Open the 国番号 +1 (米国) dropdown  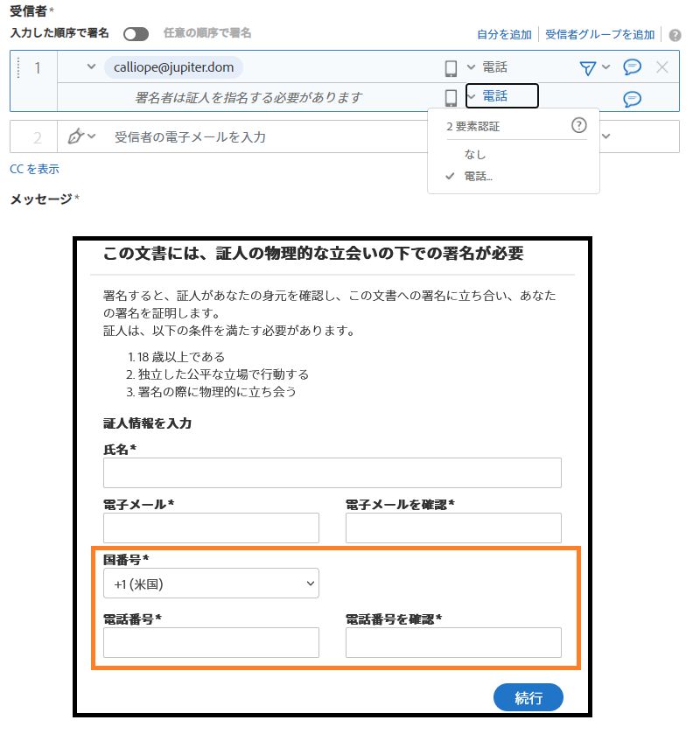point(211,584)
